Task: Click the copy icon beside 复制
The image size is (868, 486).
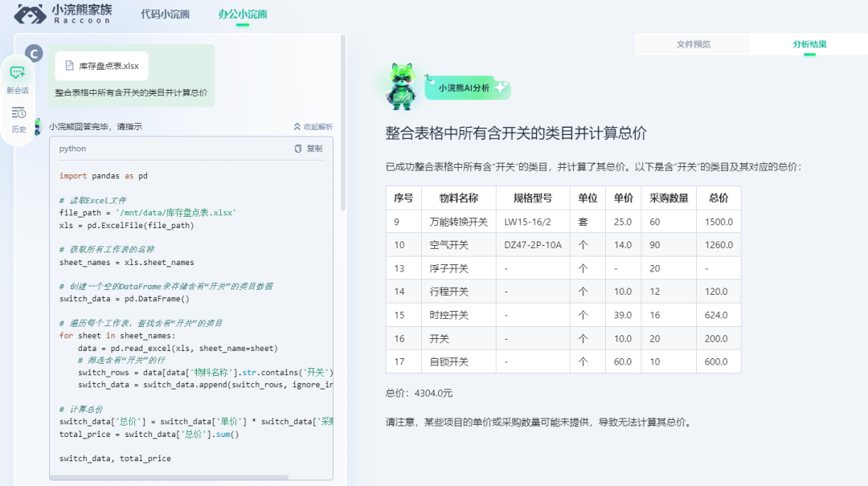Action: pos(298,149)
